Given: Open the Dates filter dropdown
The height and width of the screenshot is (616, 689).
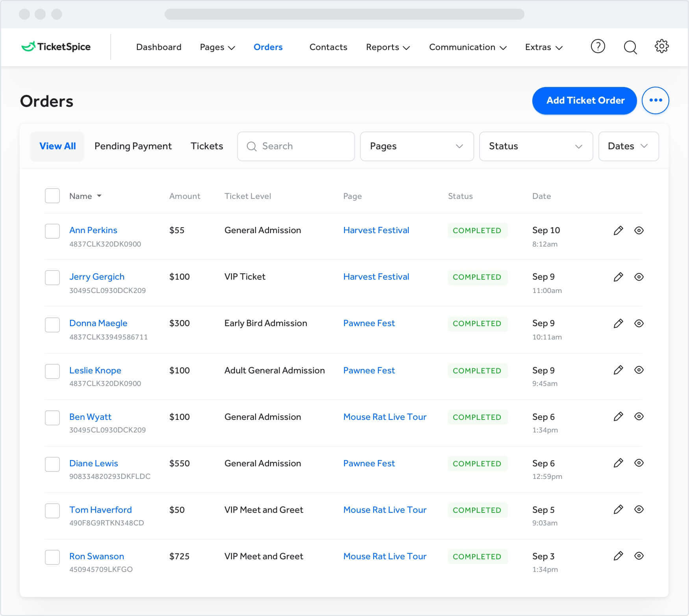Looking at the screenshot, I should (628, 146).
